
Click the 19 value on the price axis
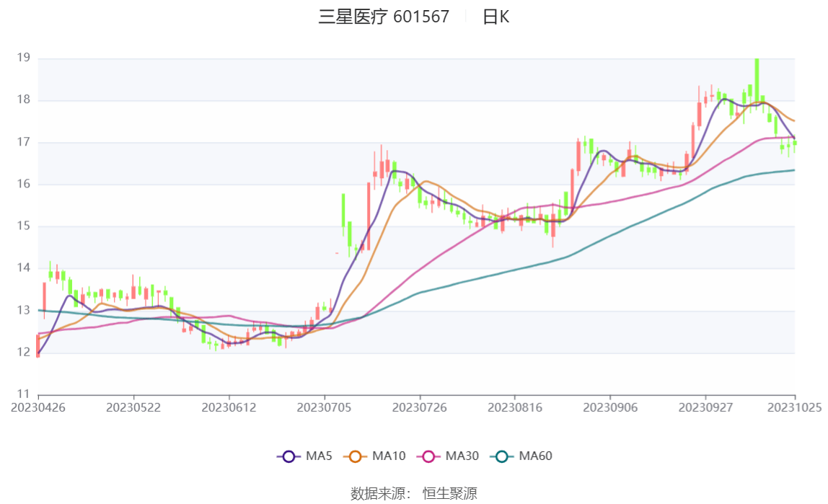(x=23, y=58)
